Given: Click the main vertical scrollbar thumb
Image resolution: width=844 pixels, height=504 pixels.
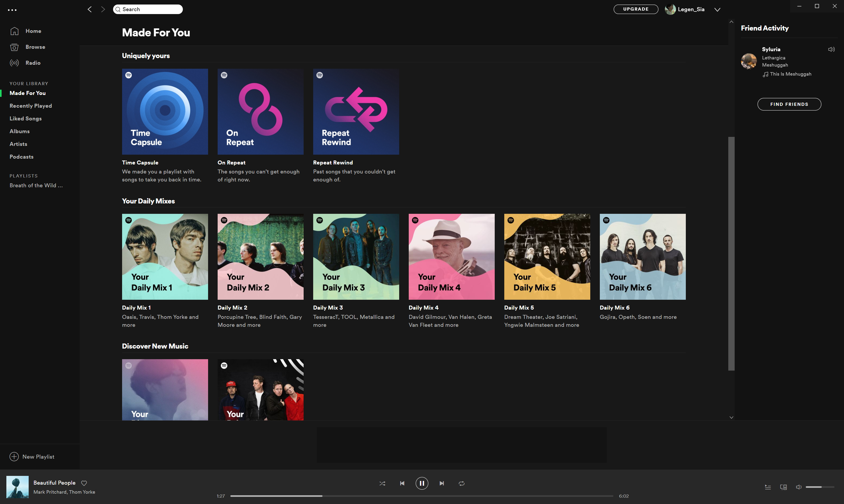Looking at the screenshot, I should point(731,253).
